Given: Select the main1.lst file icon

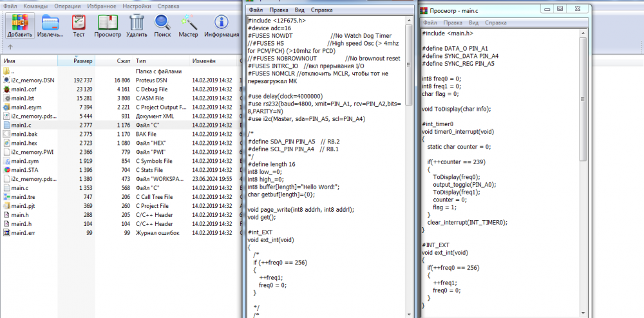Looking at the screenshot, I should [x=6, y=98].
